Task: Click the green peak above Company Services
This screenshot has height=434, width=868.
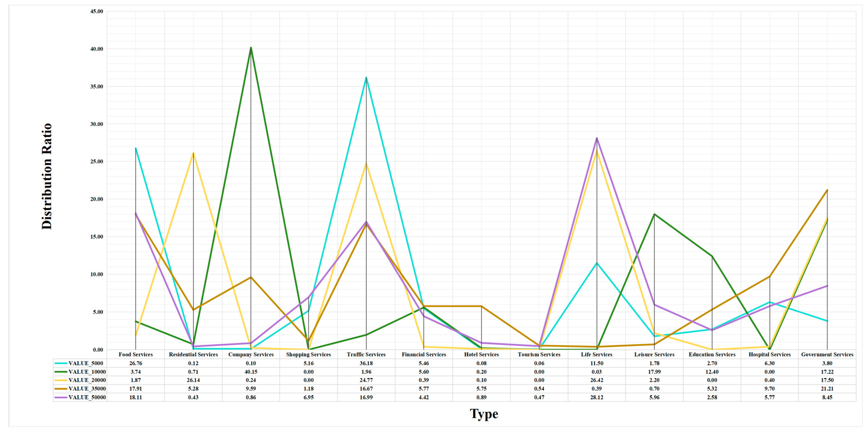Action: coord(251,48)
